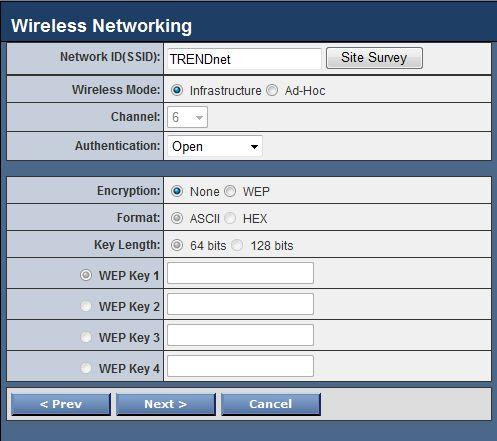Screen dimensions: 497x441
Task: Click the WEP Key 3 text field
Action: (240, 335)
